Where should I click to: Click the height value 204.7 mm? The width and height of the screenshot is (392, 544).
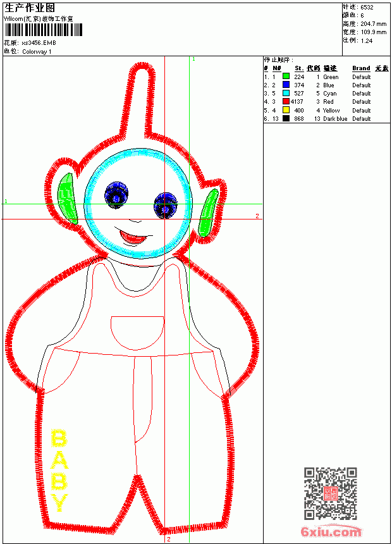374,24
